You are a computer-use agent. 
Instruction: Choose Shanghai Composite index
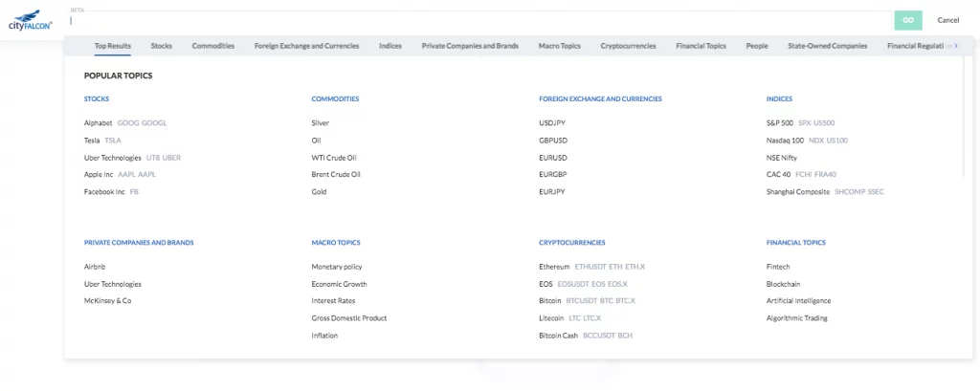826,192
